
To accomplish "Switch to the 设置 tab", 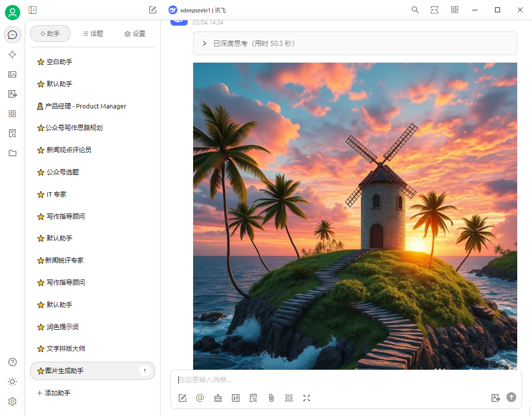I will click(x=135, y=34).
